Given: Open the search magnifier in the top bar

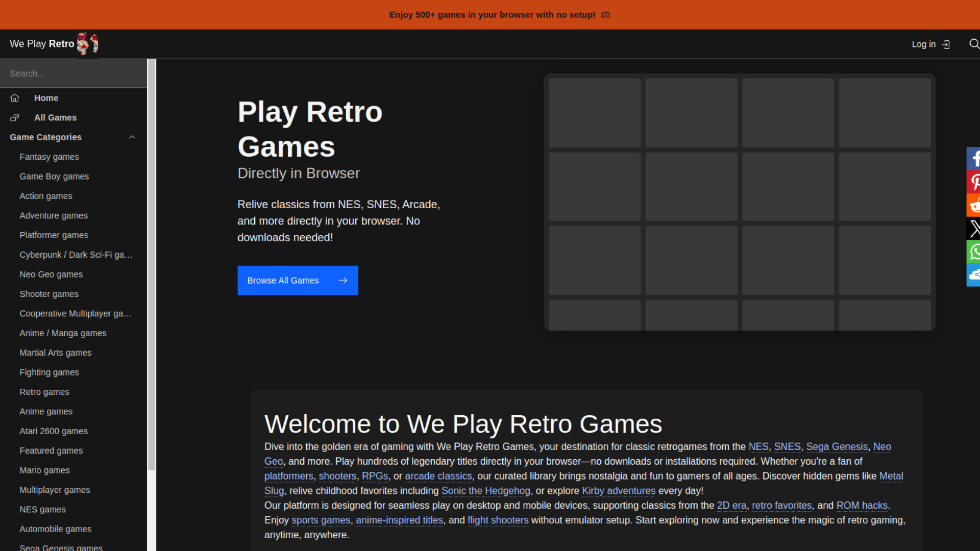Looking at the screenshot, I should [974, 44].
